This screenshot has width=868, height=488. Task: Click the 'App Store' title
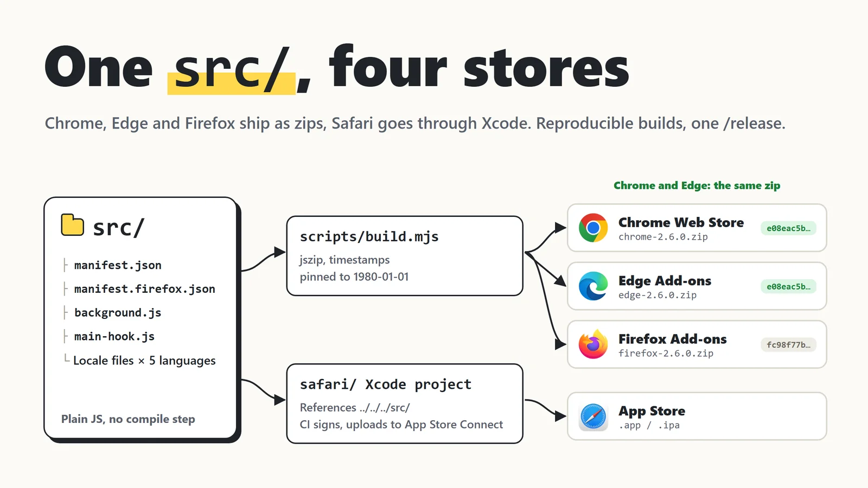pos(652,411)
